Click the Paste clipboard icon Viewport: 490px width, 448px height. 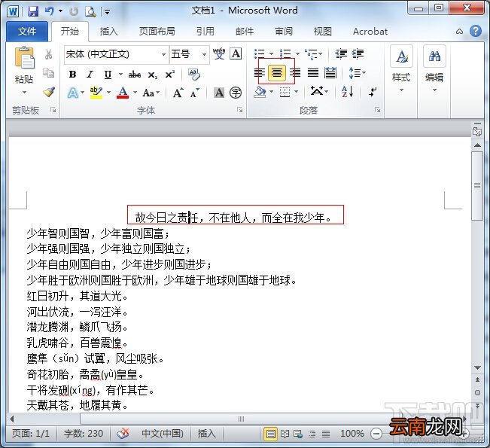[24, 57]
